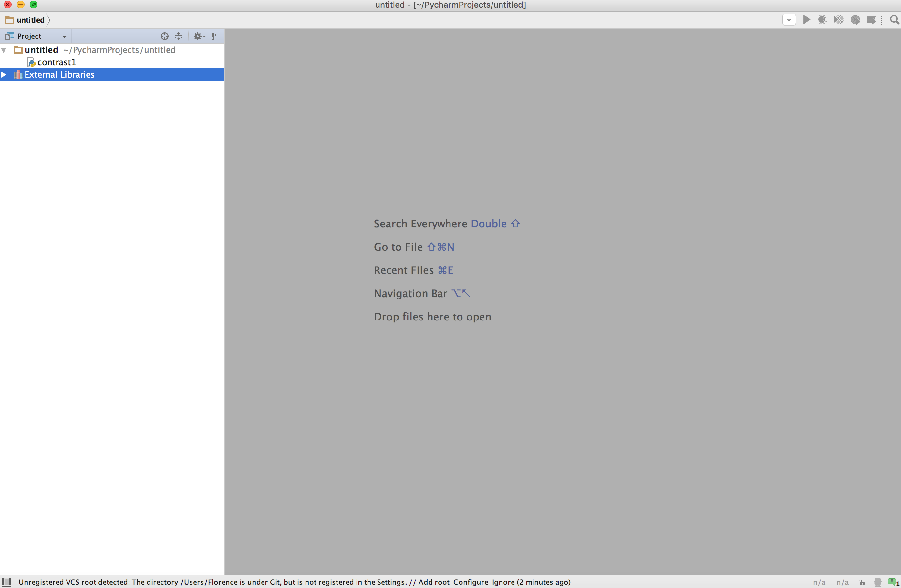The height and width of the screenshot is (588, 901).
Task: Click the Run button in toolbar
Action: point(806,20)
